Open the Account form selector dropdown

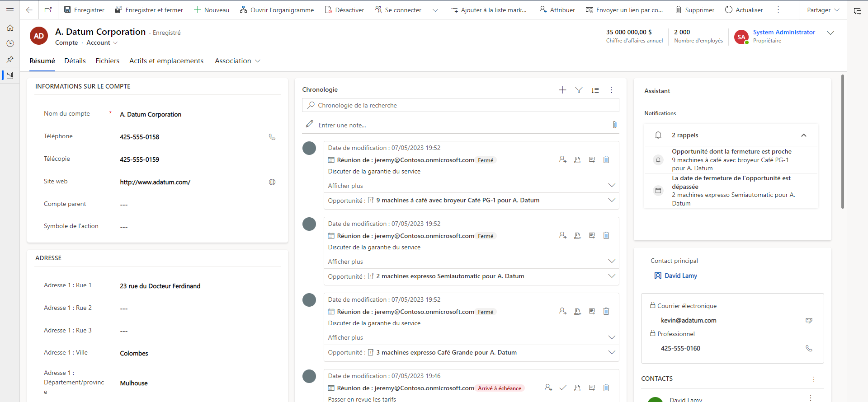tap(102, 43)
